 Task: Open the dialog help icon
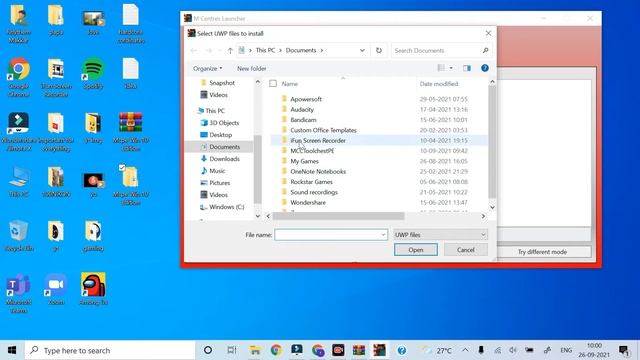click(x=484, y=68)
